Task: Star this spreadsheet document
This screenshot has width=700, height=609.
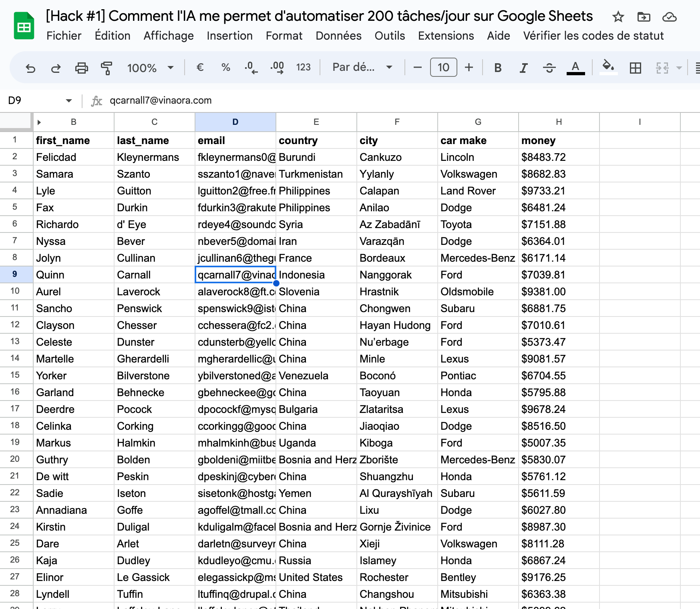Action: (618, 17)
